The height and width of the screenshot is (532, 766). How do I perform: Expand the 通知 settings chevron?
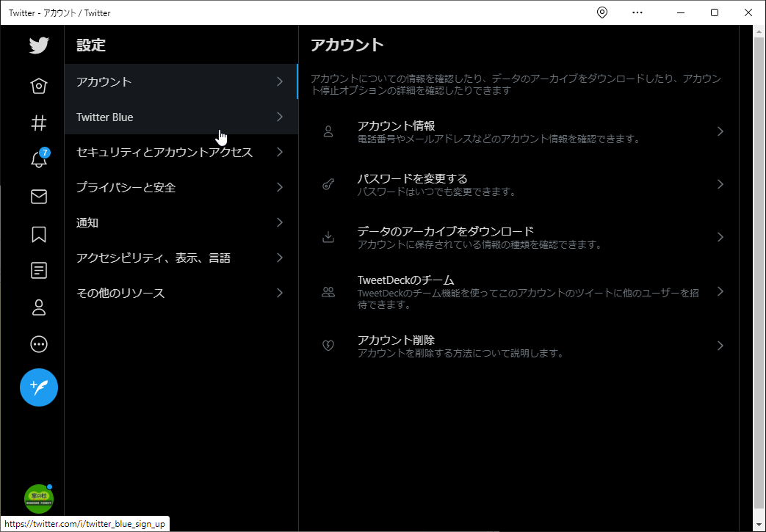pyautogui.click(x=279, y=222)
